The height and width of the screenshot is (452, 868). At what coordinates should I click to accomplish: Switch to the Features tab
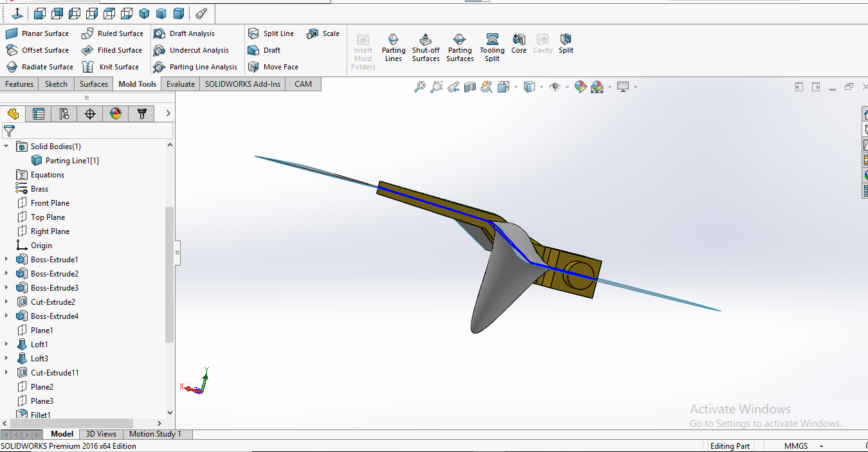pyautogui.click(x=19, y=84)
